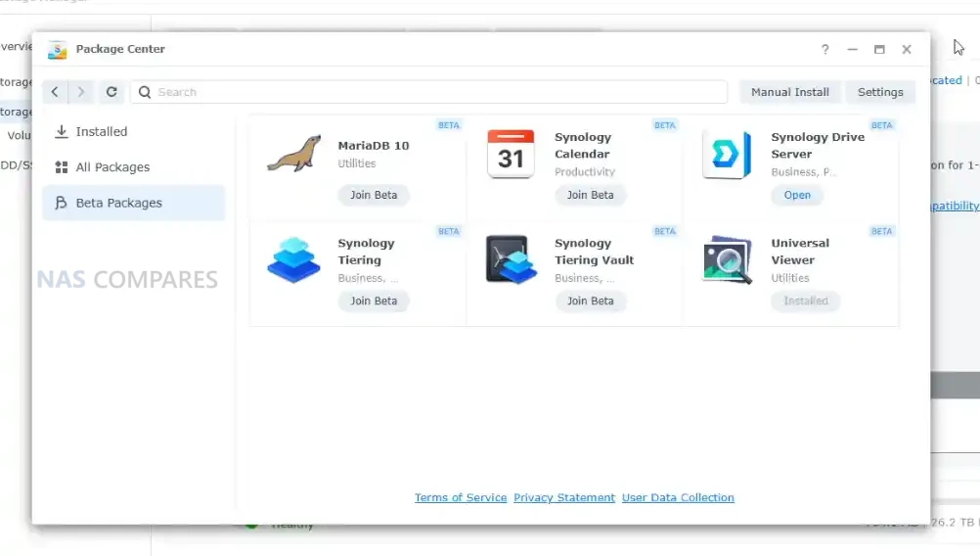Click the Synology Tiering layered icon
This screenshot has height=556, width=980.
coord(293,260)
